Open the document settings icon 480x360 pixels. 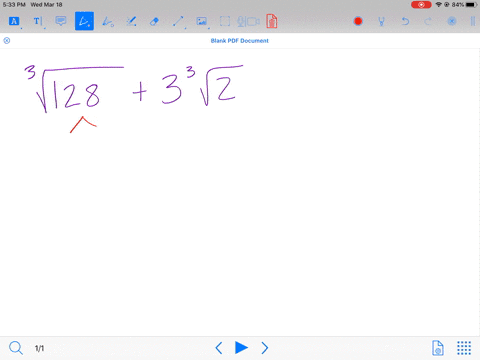438,348
